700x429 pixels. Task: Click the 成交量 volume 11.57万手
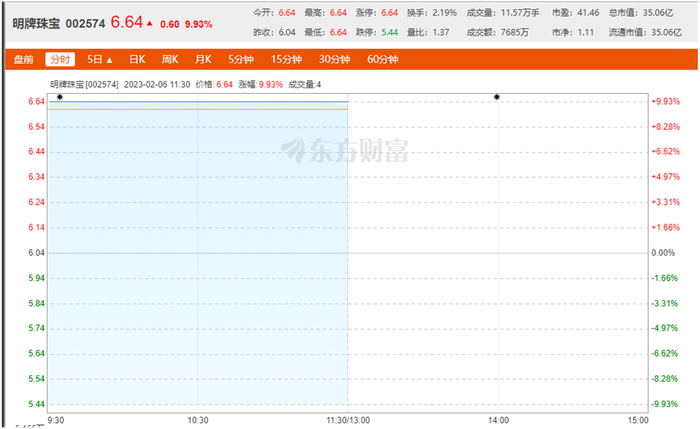(x=520, y=13)
